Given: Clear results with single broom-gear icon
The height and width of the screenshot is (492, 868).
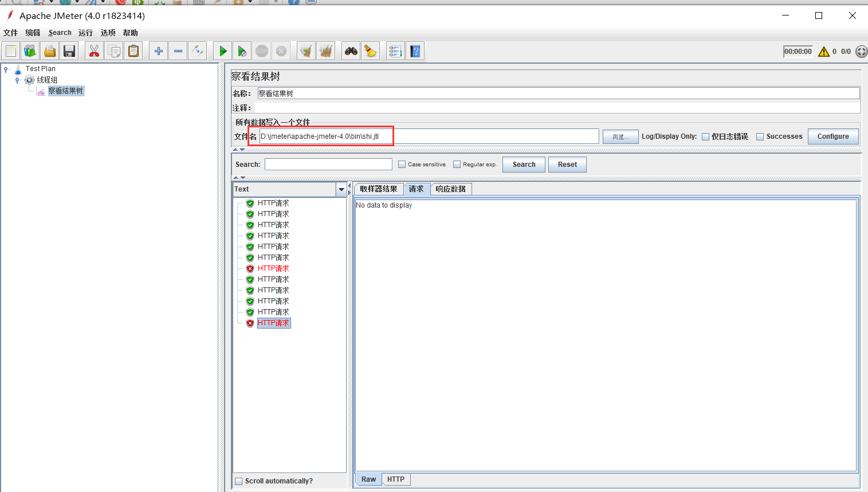Looking at the screenshot, I should 307,51.
